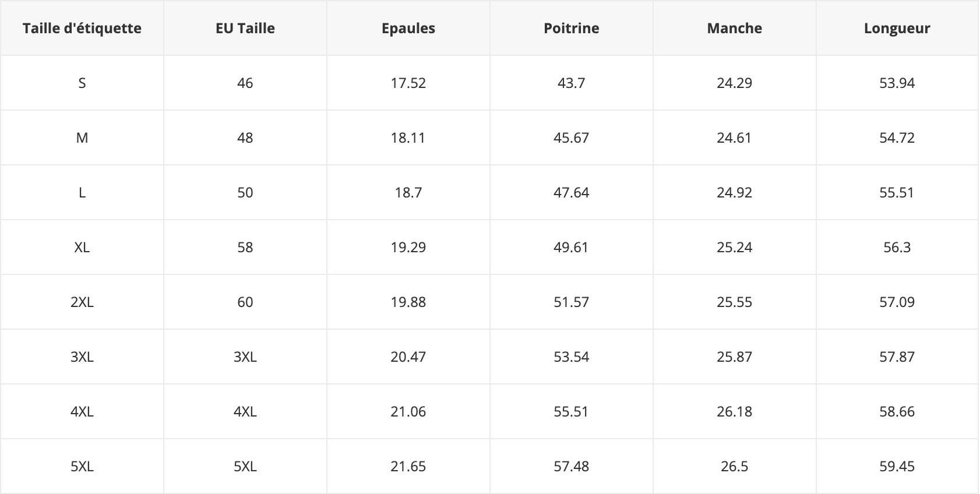
Task: Click the sleeve value 26.5
Action: pyautogui.click(x=735, y=466)
